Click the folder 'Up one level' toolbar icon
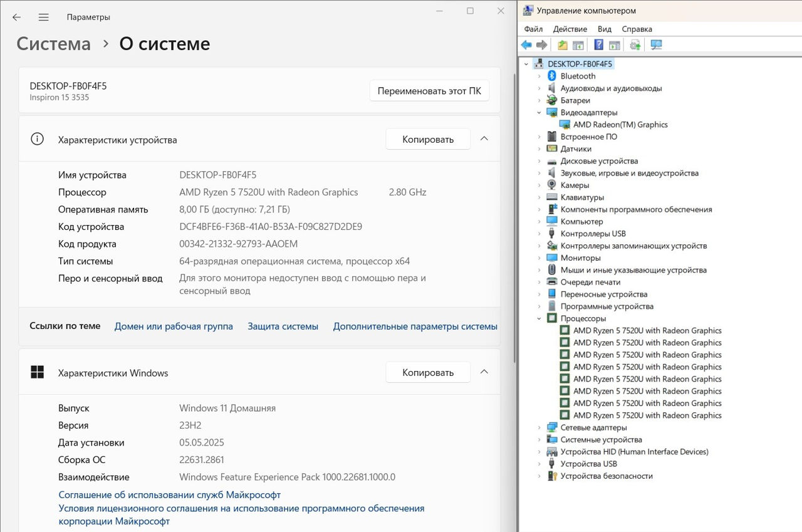The image size is (802, 532). click(563, 45)
